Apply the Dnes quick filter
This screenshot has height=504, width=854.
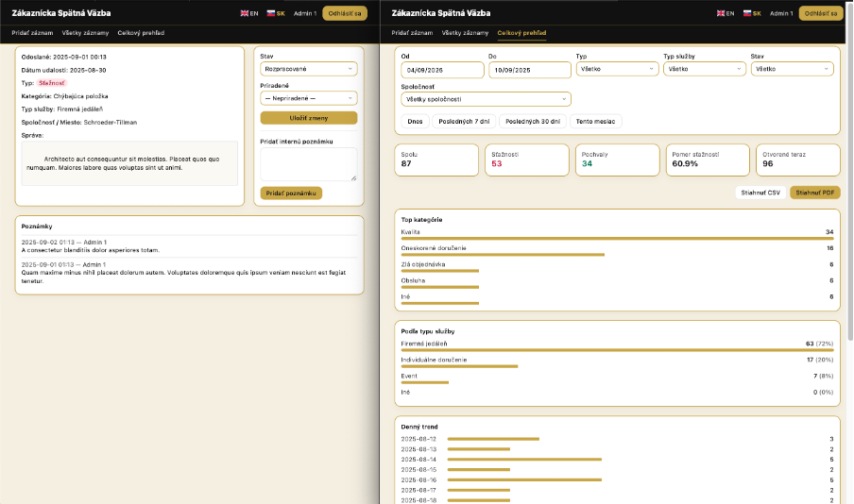[415, 122]
